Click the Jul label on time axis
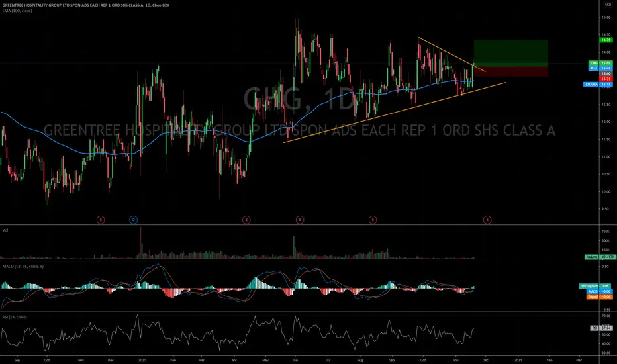 tap(328, 360)
